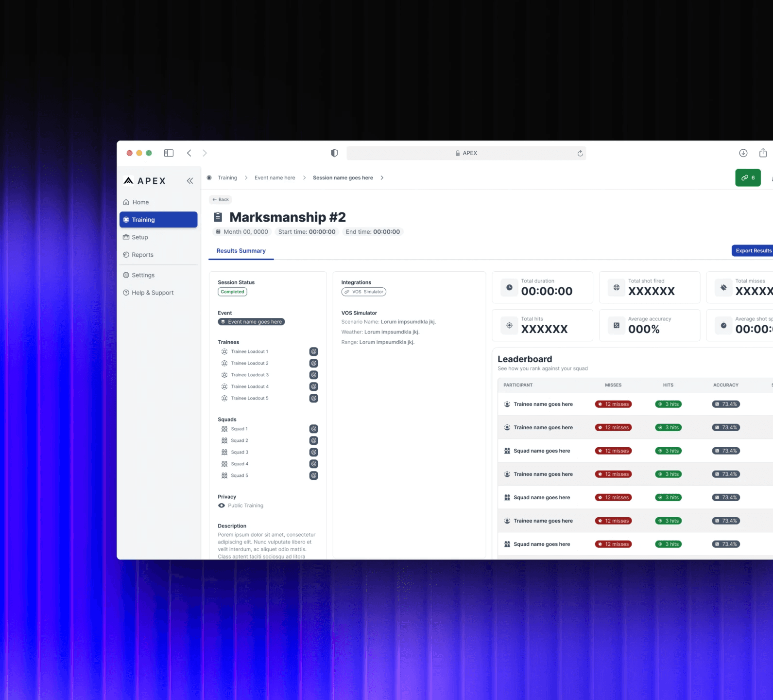
Task: Click 'Trainee Loadout 1' in Trainees list
Action: pyautogui.click(x=250, y=351)
